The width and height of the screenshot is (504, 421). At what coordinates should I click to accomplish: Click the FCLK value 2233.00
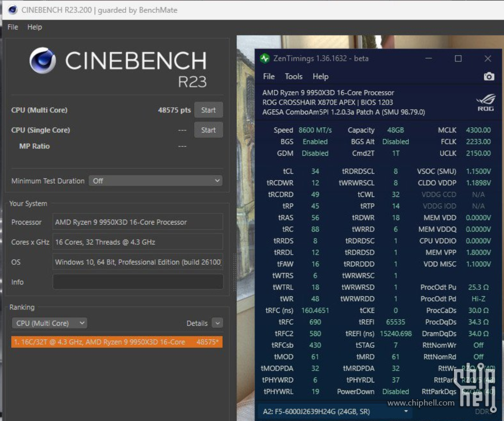[478, 142]
